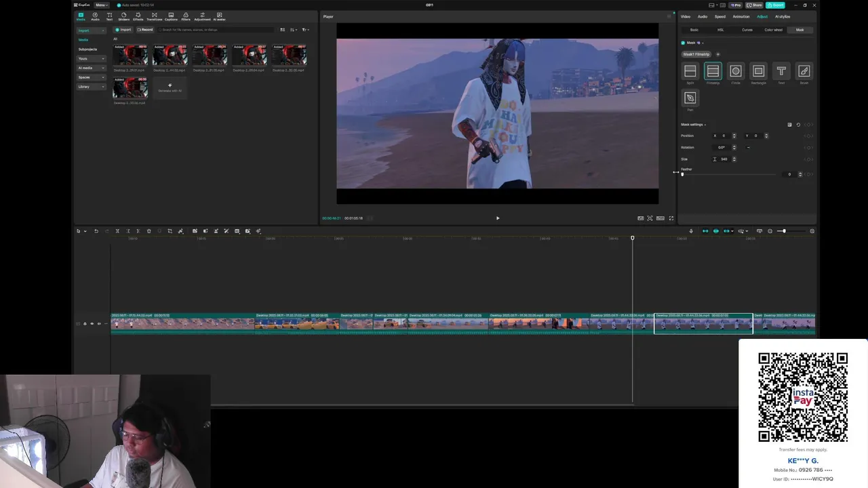The height and width of the screenshot is (488, 868).
Task: Toggle track lock on the timeline track
Action: (x=85, y=324)
